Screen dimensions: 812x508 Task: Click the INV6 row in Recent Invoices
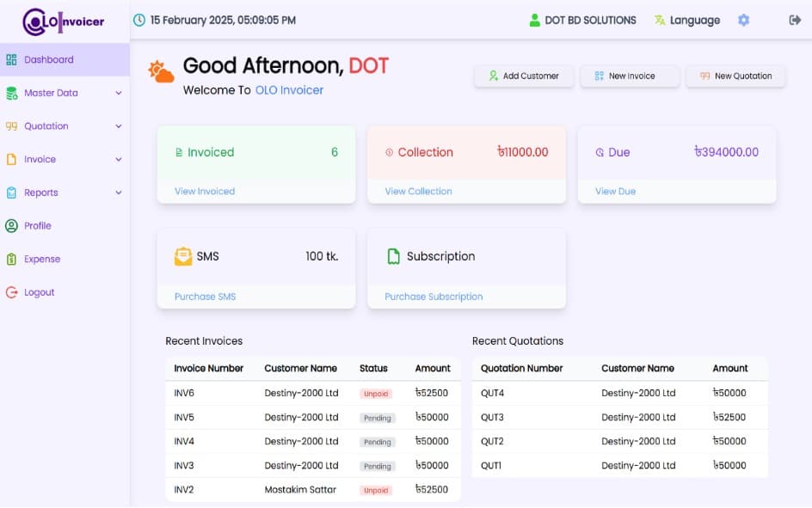312,393
